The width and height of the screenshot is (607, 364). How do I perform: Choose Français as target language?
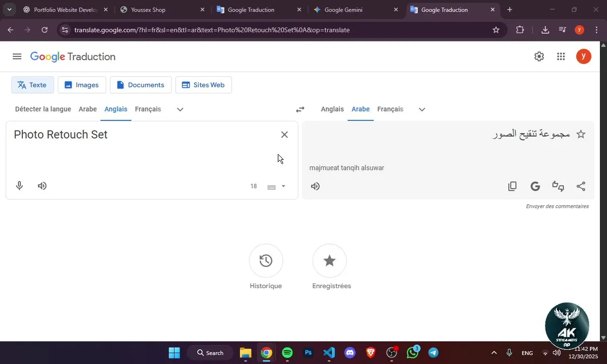(390, 109)
